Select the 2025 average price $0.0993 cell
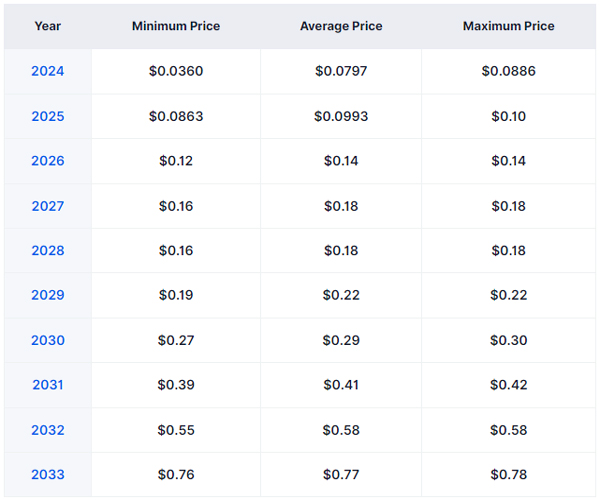Screen dimensions: 600x500 [341, 116]
